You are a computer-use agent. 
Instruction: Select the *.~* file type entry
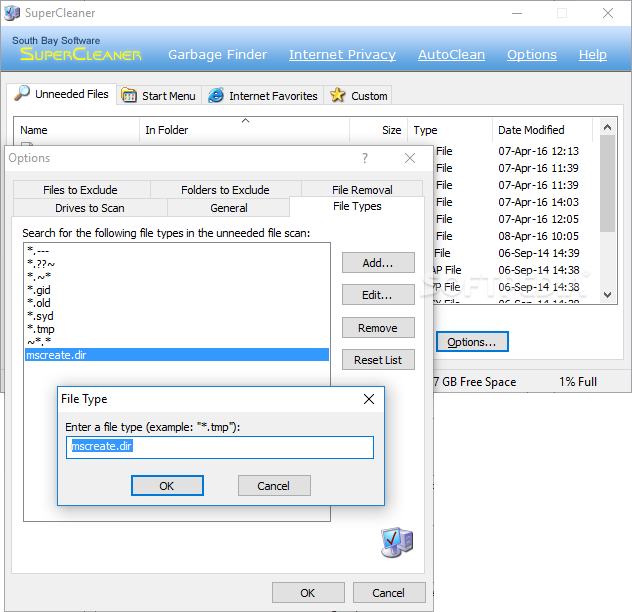[x=177, y=277]
